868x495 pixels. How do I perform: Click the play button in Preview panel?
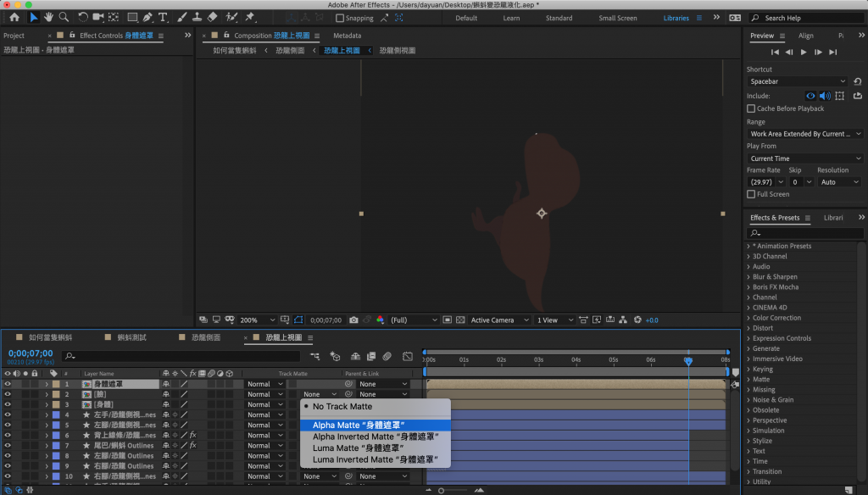pyautogui.click(x=804, y=52)
